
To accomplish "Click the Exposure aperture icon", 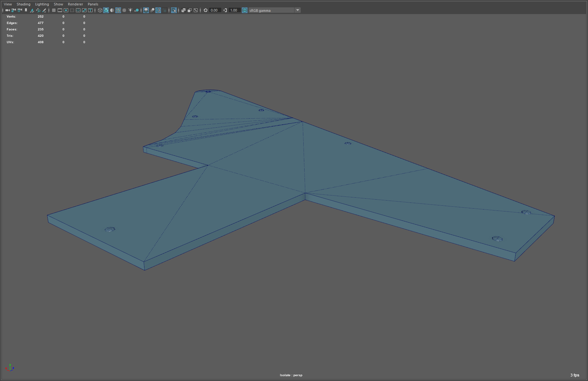I will click(x=206, y=10).
